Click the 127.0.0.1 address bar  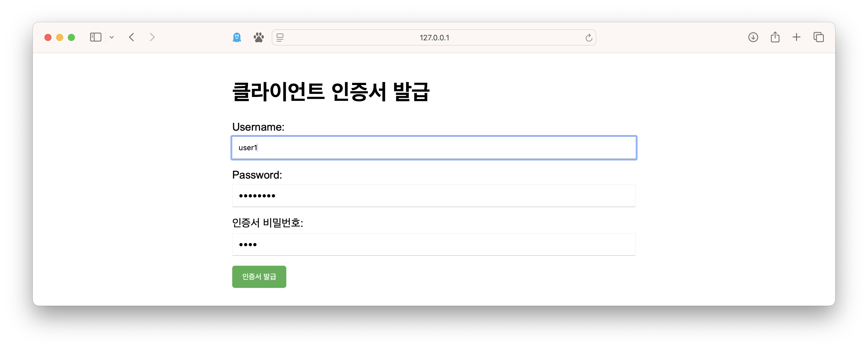click(434, 37)
